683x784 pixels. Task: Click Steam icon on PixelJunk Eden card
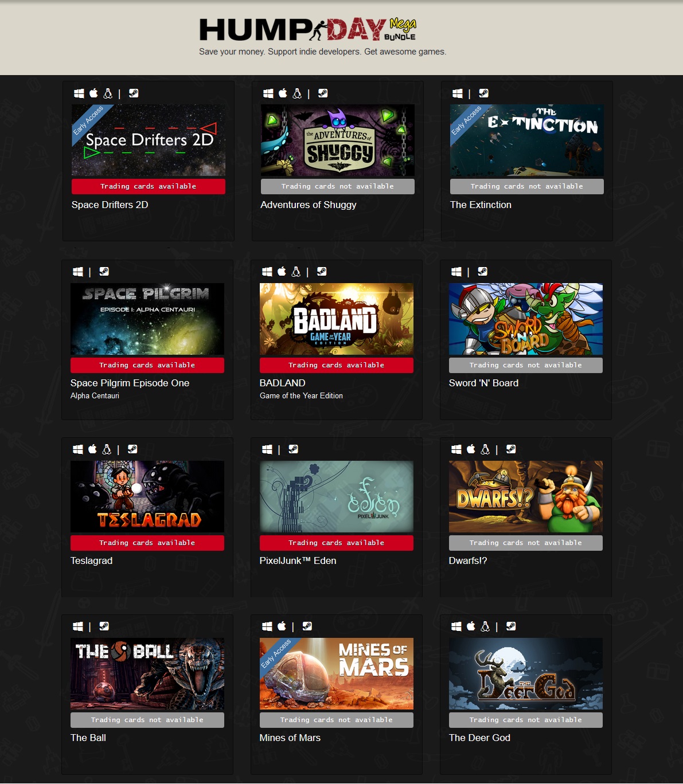(x=293, y=449)
